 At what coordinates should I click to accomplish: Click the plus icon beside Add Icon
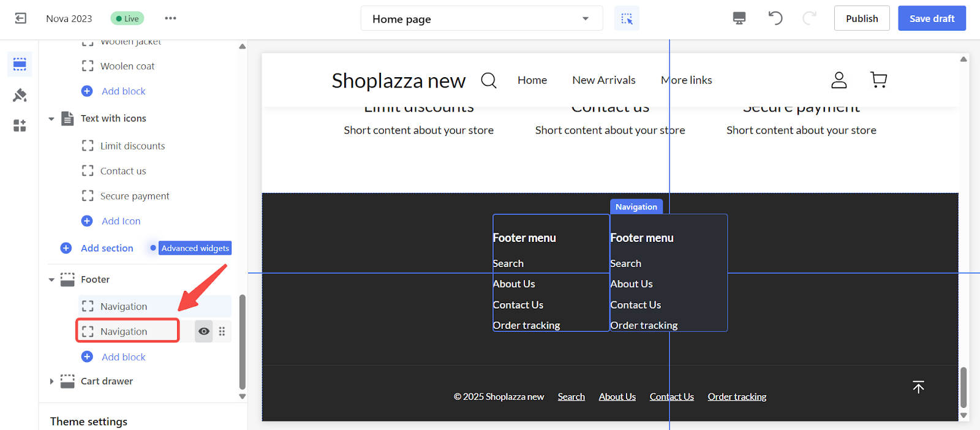pos(87,221)
